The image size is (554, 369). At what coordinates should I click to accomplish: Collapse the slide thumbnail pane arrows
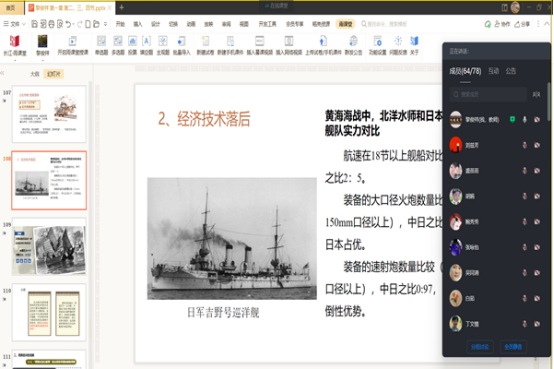point(2,73)
